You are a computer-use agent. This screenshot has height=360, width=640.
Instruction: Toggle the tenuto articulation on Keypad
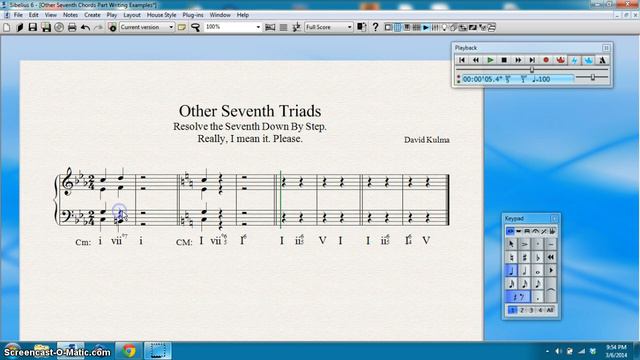[551, 244]
